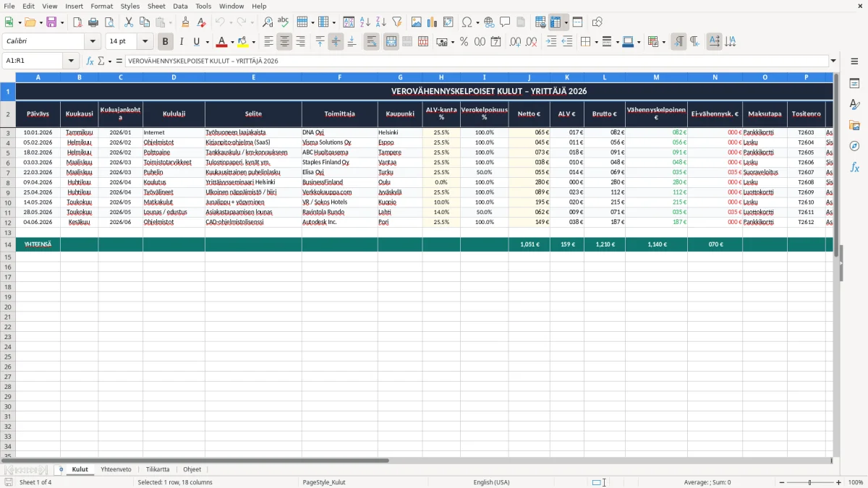Apply the red Font Color swatch

(x=222, y=42)
